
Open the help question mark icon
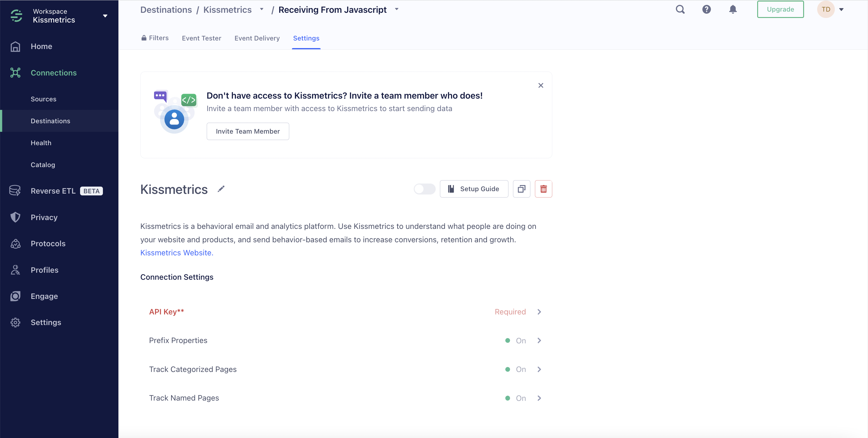tap(706, 9)
